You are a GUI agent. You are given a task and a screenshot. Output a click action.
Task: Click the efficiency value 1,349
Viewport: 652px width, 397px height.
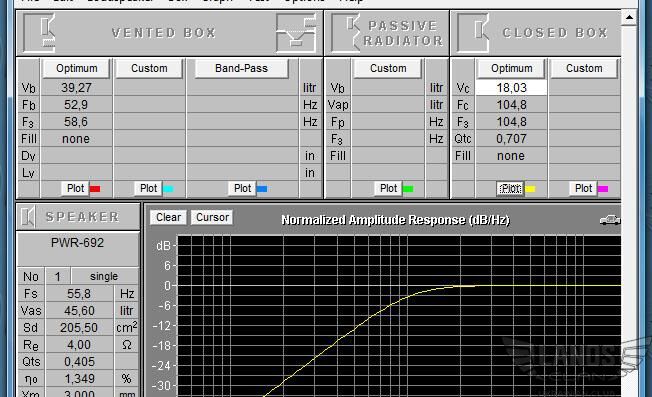[79, 379]
